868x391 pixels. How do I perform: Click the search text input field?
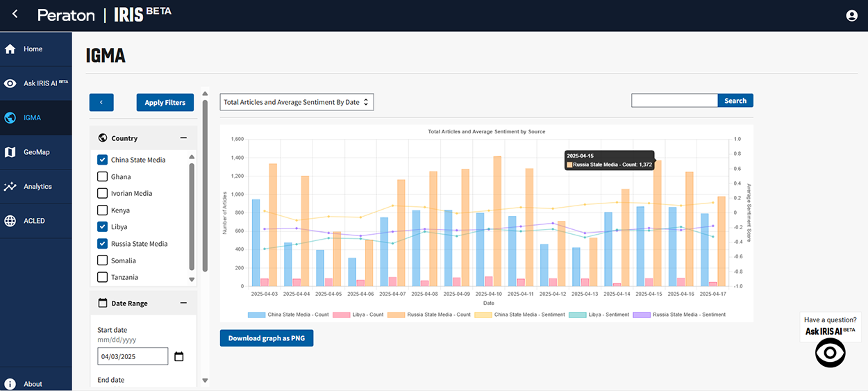674,101
